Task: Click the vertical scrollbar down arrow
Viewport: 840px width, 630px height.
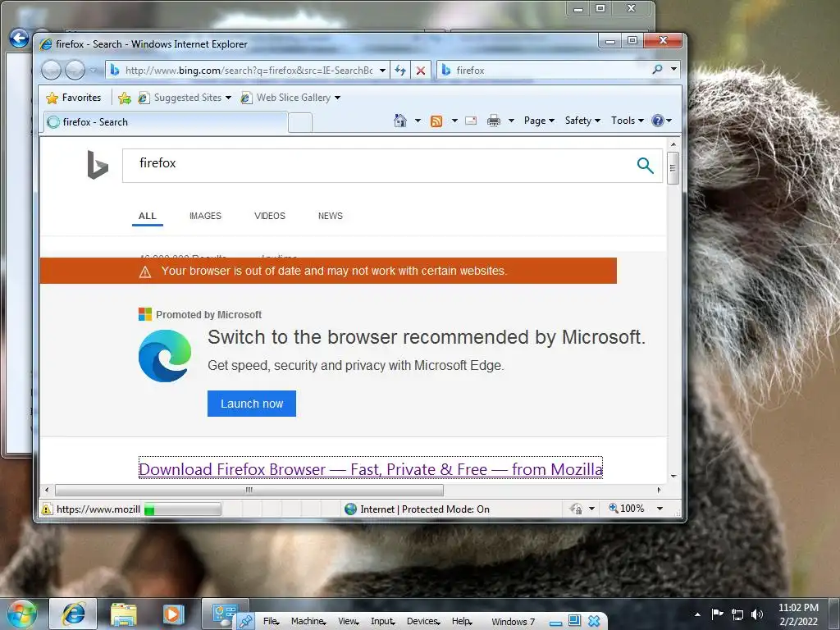Action: 673,476
